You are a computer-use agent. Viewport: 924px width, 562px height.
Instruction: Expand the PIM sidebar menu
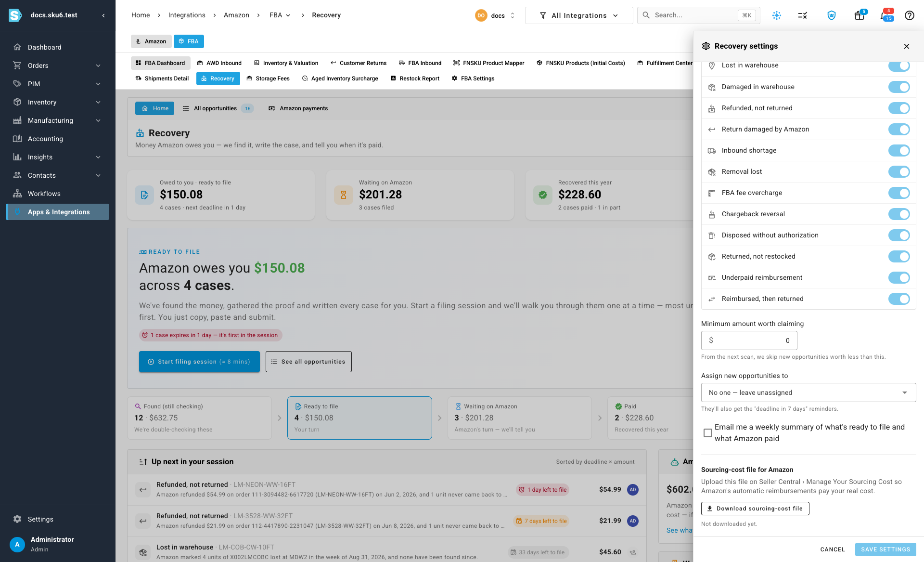click(58, 84)
